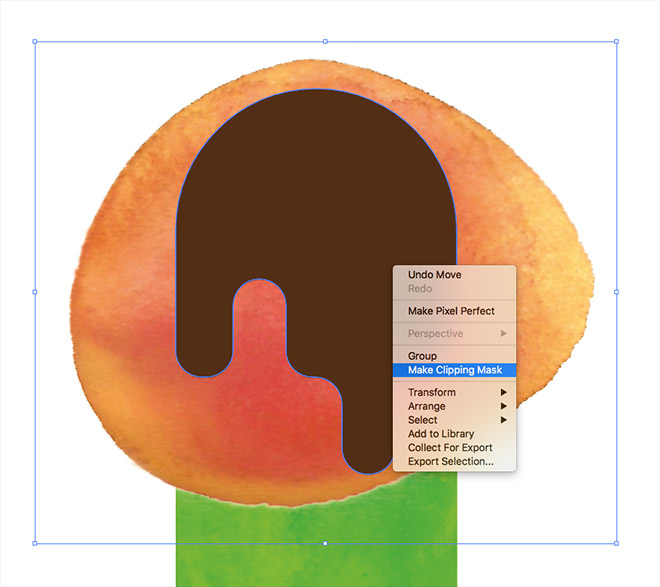Choose Make Clipping Mask
Screen dimensions: 660x587
[455, 370]
